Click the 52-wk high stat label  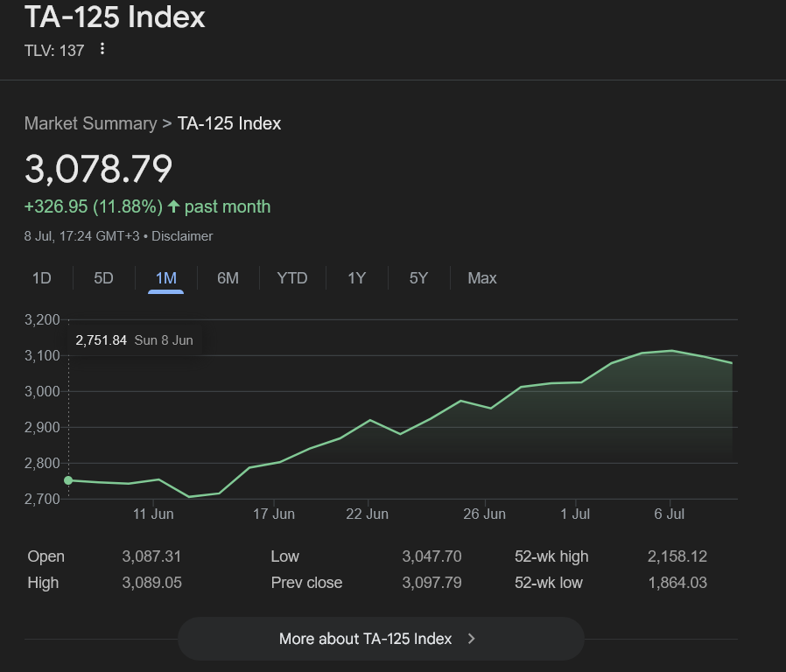point(551,556)
